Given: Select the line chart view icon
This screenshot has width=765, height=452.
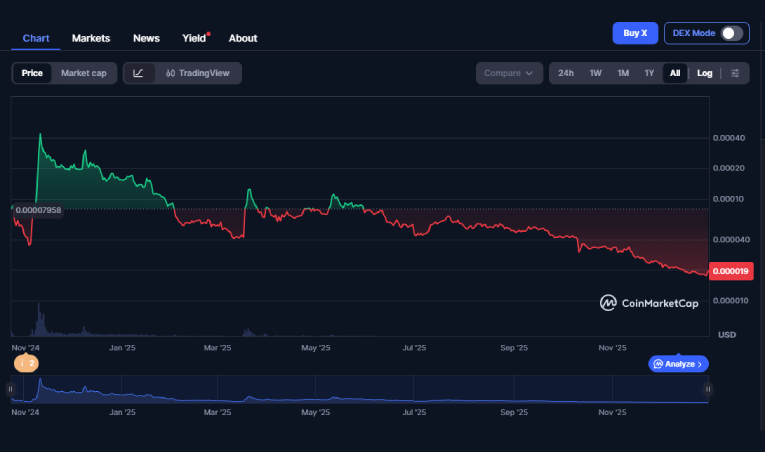Looking at the screenshot, I should [138, 73].
